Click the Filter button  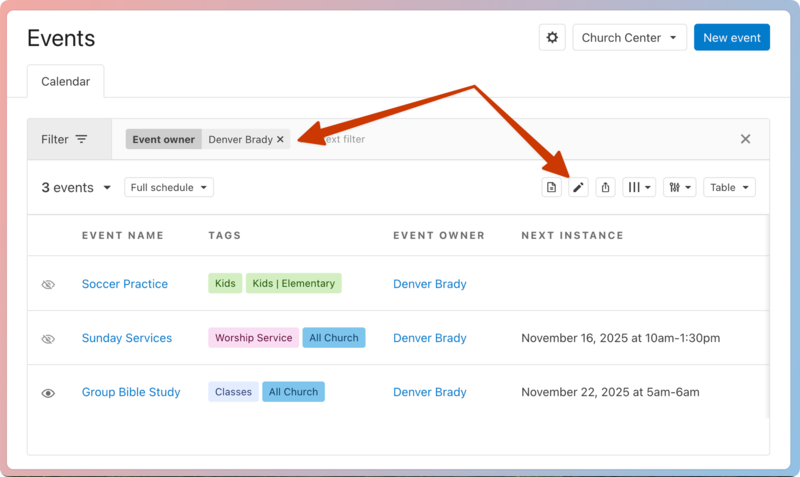[x=65, y=139]
